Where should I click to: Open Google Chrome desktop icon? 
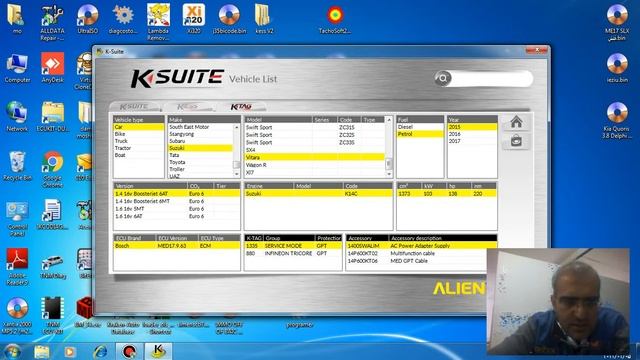[x=52, y=170]
